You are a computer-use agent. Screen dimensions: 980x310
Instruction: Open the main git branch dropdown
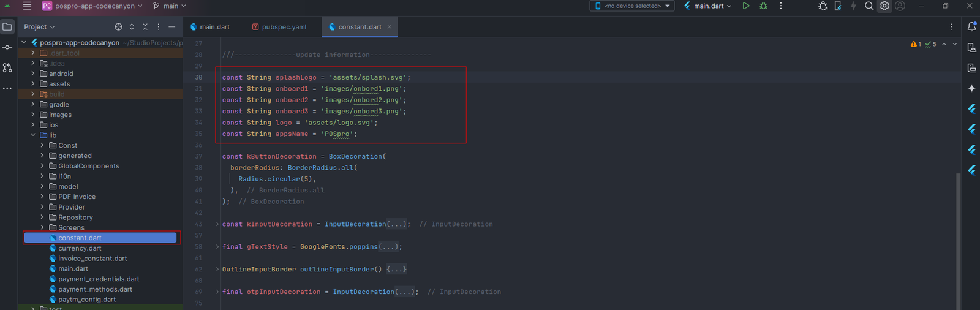[x=170, y=6]
